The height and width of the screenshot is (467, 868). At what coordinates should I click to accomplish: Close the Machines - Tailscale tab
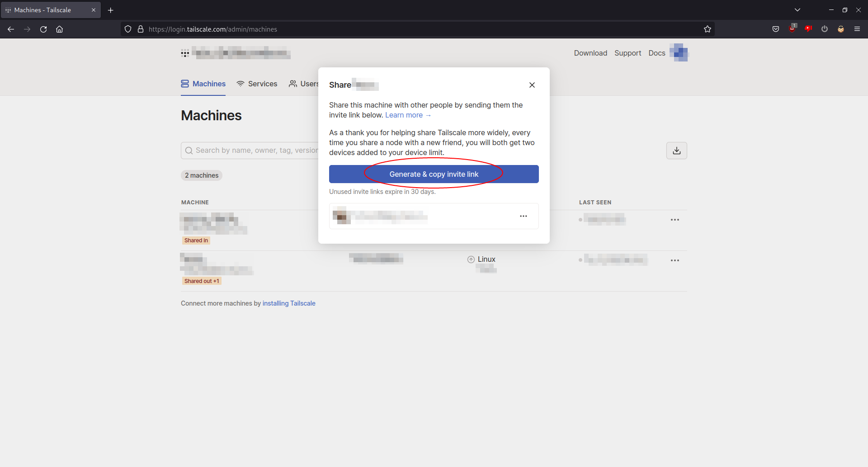click(x=94, y=10)
